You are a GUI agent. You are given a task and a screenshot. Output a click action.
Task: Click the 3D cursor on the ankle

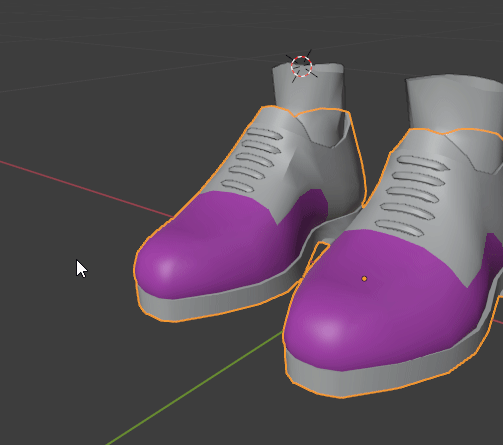point(301,67)
